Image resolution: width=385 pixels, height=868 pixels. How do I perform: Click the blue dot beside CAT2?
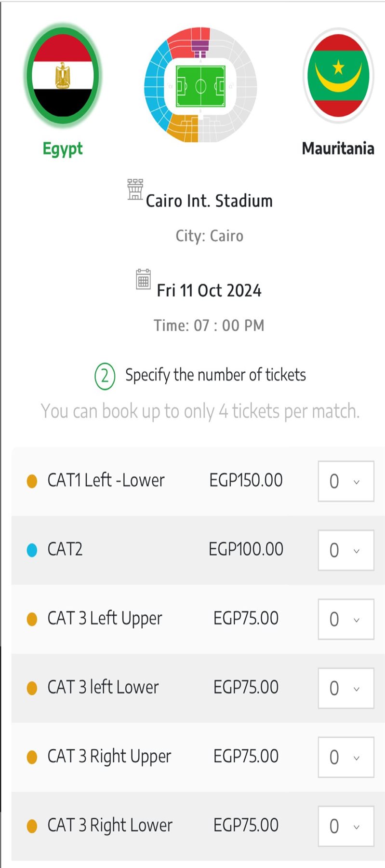[x=32, y=550]
